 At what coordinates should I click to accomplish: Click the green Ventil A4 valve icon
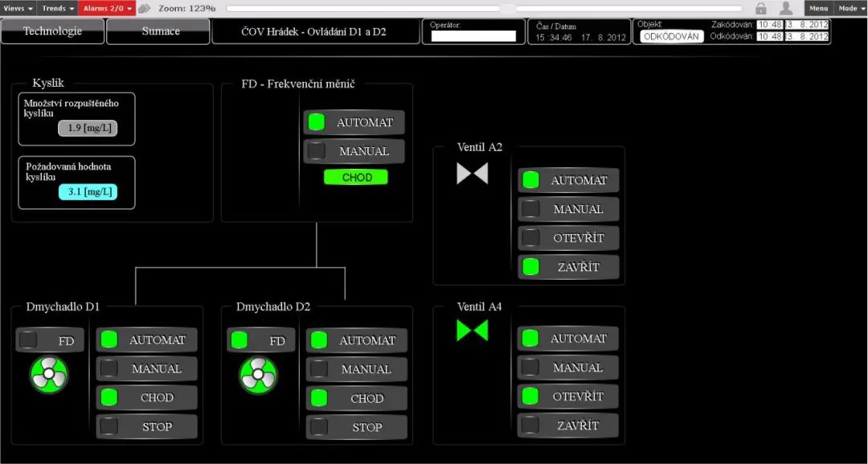(x=473, y=331)
